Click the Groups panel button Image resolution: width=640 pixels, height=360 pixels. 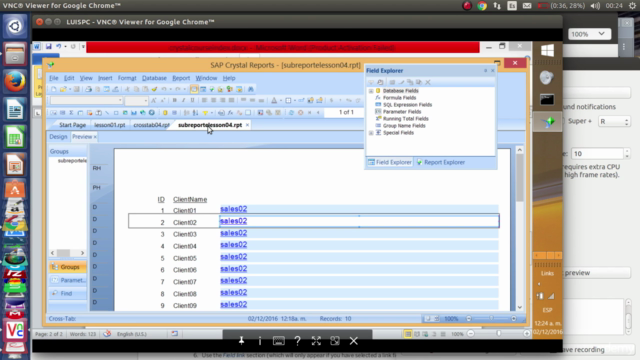(x=67, y=267)
